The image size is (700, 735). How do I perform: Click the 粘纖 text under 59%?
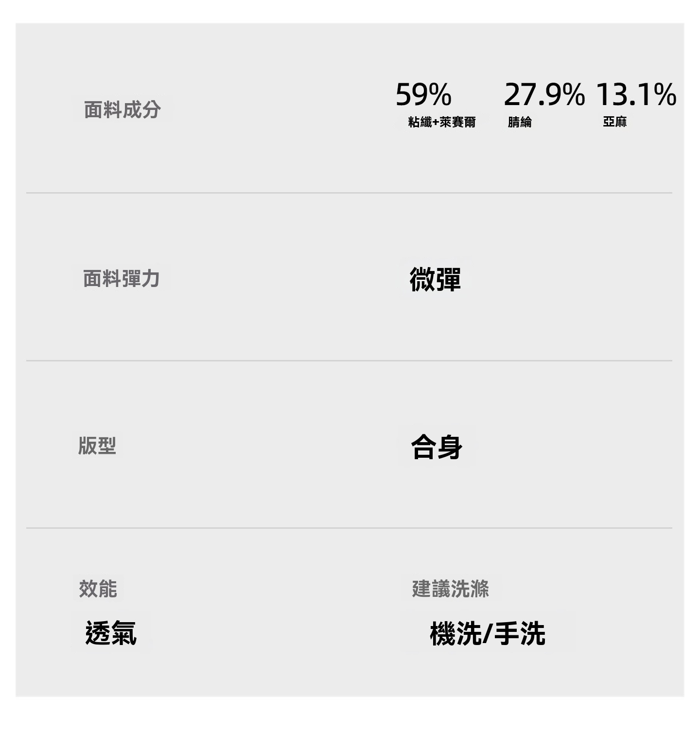tap(420, 122)
